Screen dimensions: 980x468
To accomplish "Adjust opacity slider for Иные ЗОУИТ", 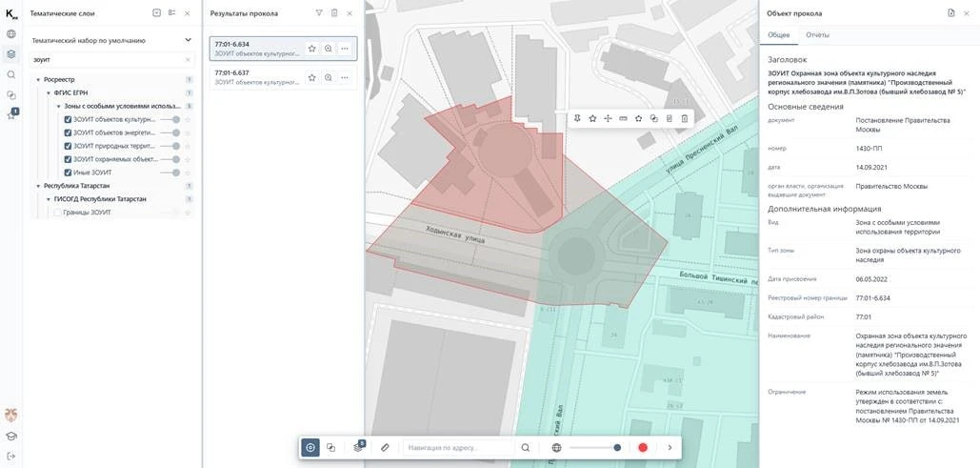I will tap(170, 173).
